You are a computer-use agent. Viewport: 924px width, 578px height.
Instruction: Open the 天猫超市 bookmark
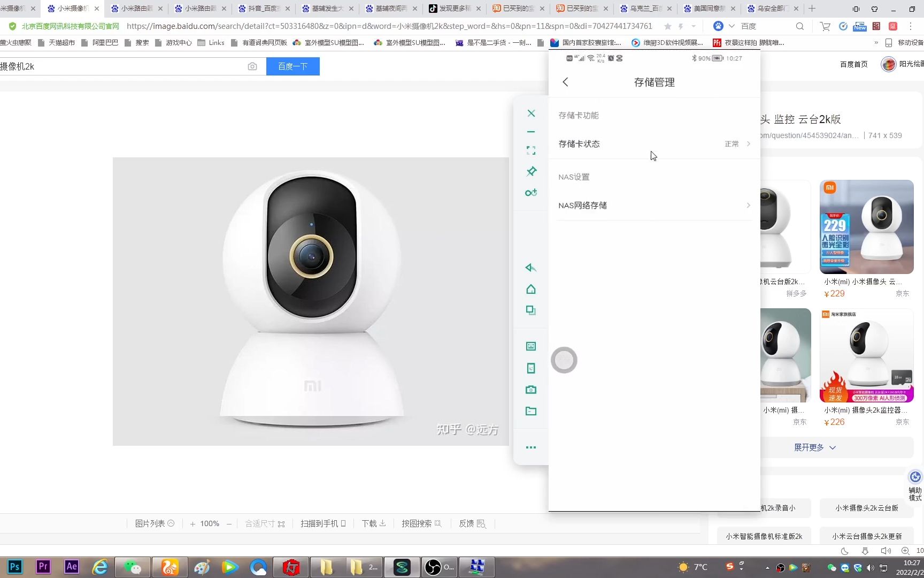56,43
